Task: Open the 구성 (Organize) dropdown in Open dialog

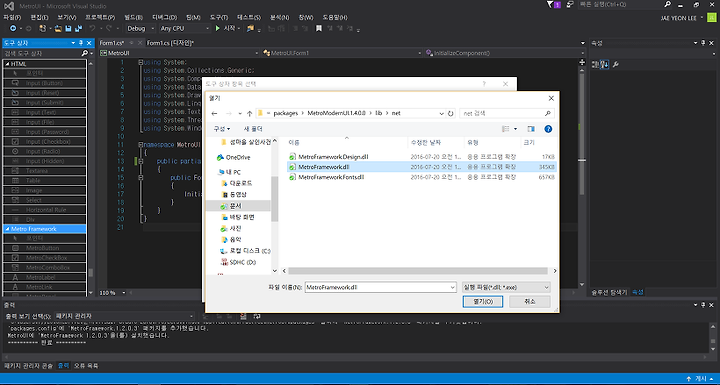Action: pyautogui.click(x=222, y=129)
